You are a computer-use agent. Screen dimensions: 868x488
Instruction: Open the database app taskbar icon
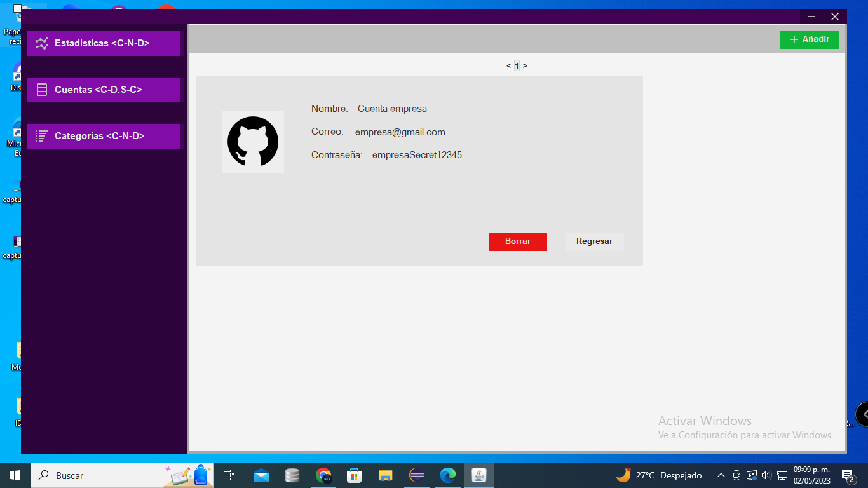[x=292, y=475]
